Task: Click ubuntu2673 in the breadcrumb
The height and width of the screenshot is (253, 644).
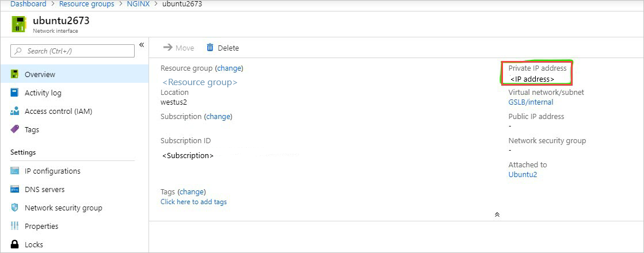Action: point(182,4)
